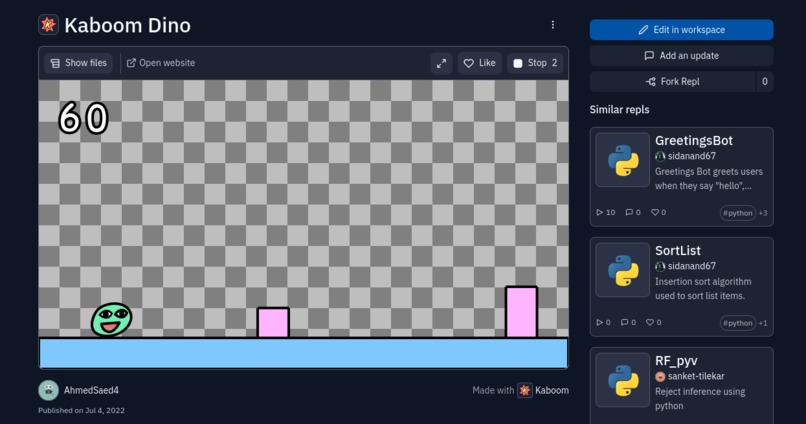806x424 pixels.
Task: Open the GreetingsBot repl title
Action: coord(693,140)
